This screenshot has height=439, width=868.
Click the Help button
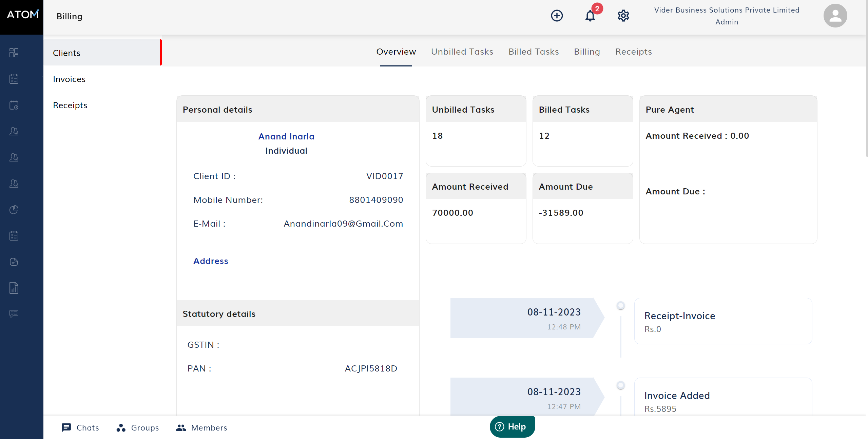pos(512,426)
